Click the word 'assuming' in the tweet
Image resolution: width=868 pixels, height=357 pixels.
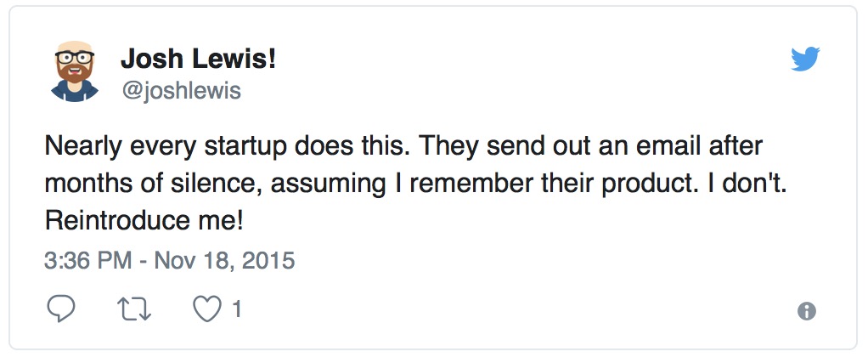point(329,185)
